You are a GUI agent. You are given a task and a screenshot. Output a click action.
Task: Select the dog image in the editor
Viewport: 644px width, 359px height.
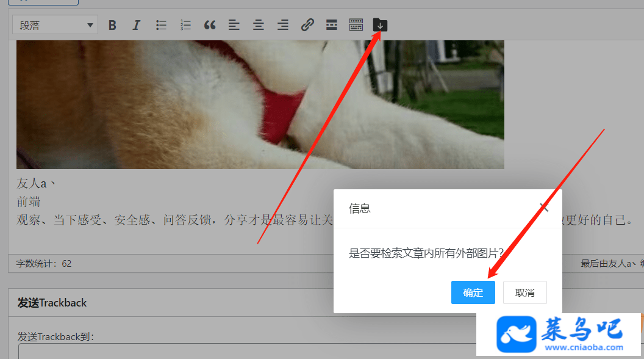(260, 104)
